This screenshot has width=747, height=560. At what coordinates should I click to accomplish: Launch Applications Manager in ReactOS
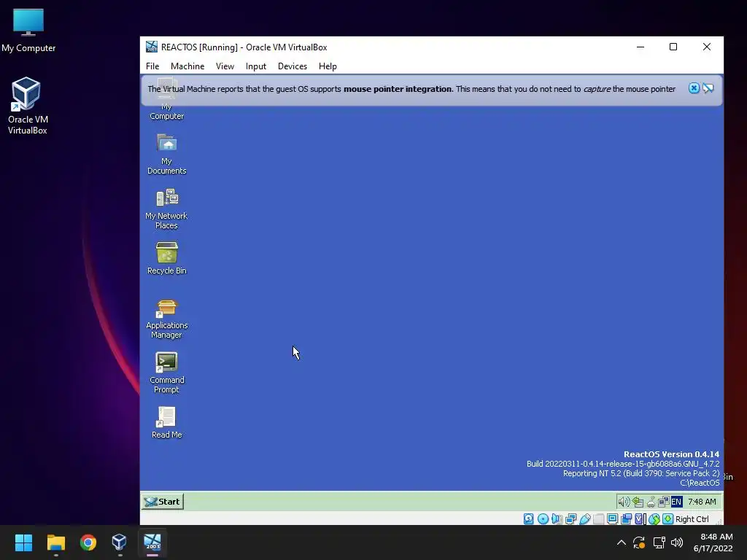(x=167, y=319)
